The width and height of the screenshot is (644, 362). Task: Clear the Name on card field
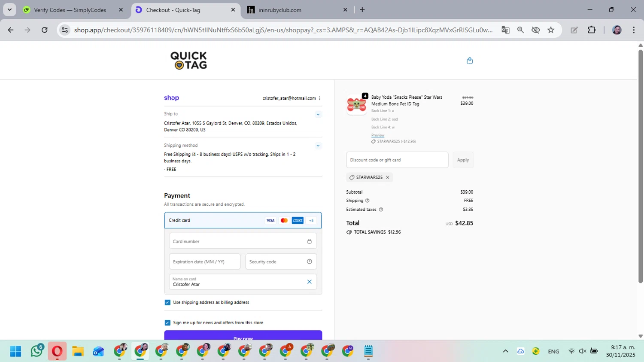coord(309,282)
